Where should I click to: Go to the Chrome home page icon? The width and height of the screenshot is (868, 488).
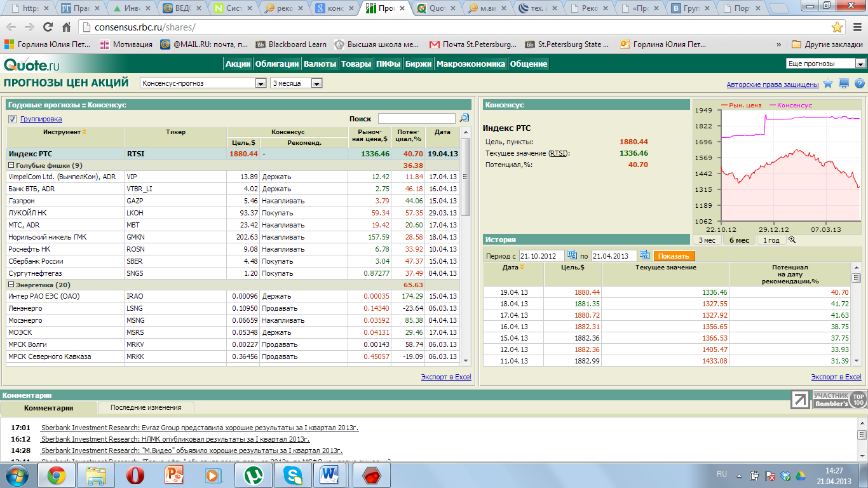(66, 27)
